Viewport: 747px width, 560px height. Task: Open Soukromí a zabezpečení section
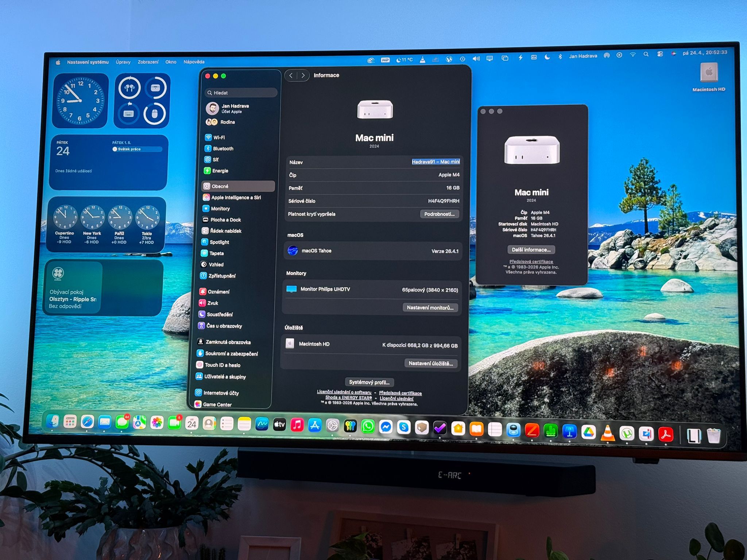point(231,353)
